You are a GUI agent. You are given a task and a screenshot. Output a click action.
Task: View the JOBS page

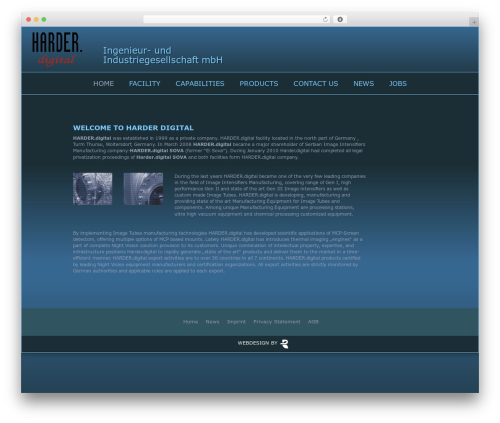[398, 84]
